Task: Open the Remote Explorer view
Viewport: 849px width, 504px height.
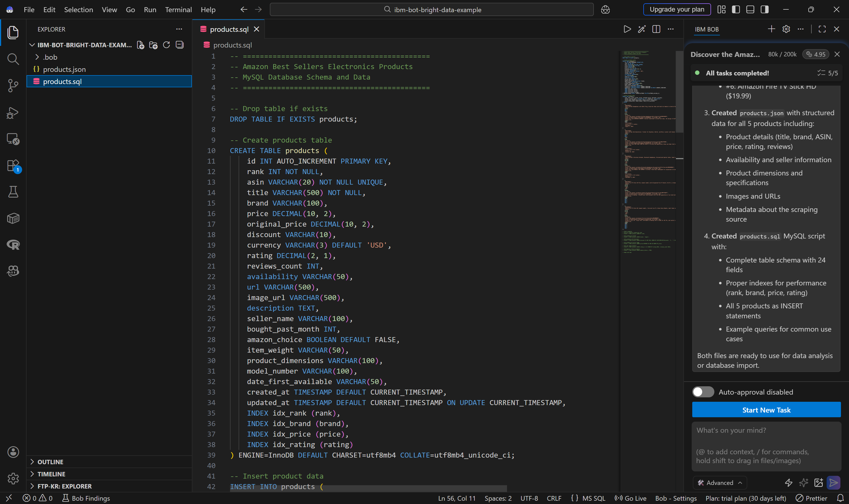Action: 13,139
